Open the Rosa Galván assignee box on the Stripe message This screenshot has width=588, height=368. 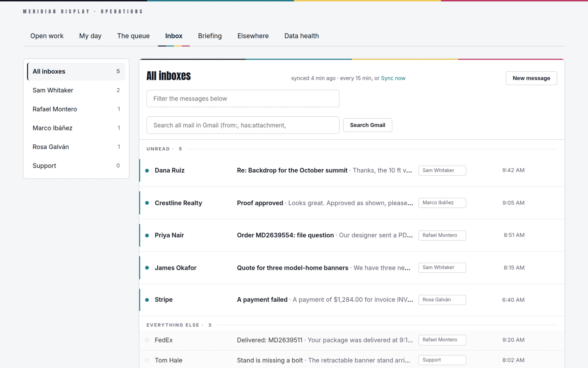point(442,300)
